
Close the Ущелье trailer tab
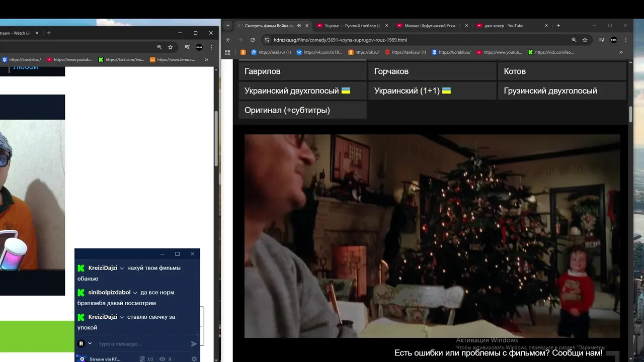[386, 26]
